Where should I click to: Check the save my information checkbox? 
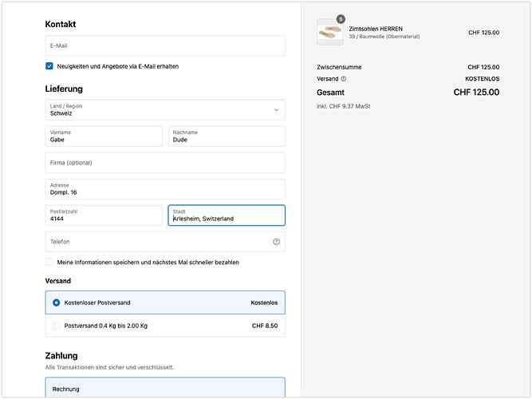(x=49, y=262)
